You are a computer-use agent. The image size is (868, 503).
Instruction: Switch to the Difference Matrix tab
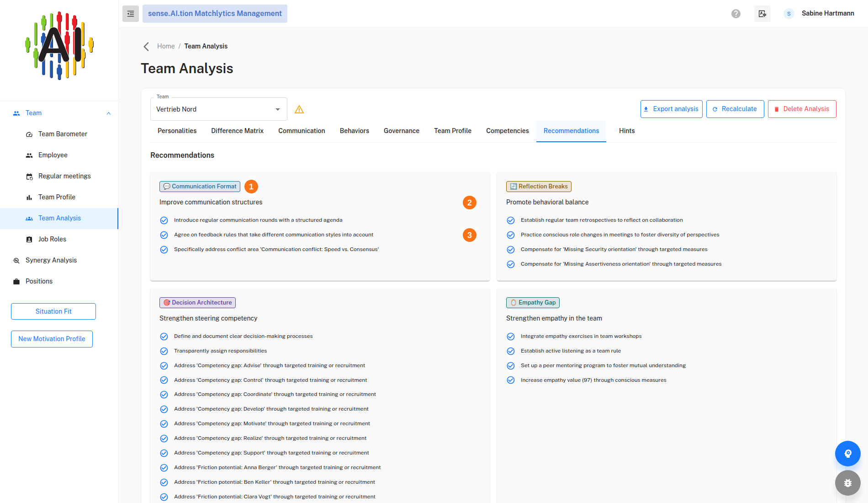(238, 131)
